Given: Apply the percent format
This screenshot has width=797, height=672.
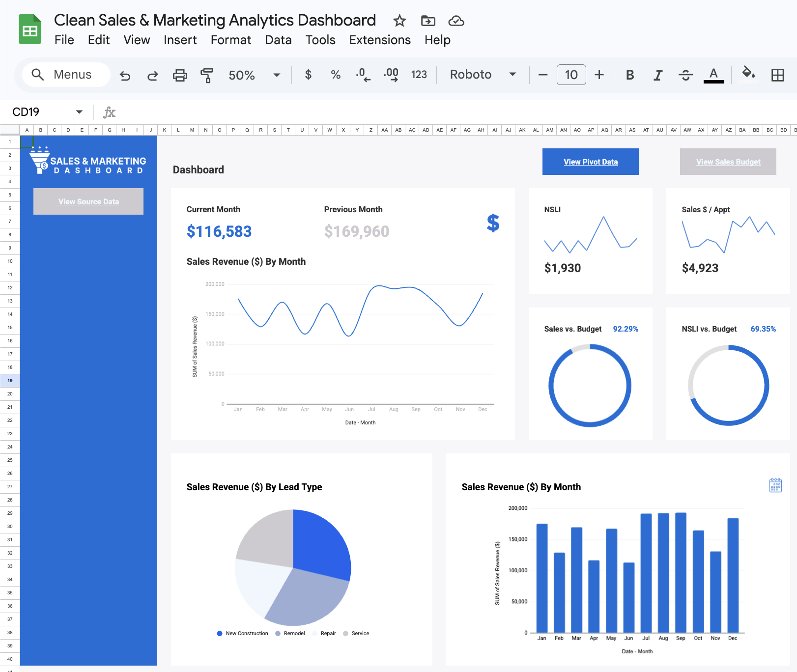Looking at the screenshot, I should (336, 75).
